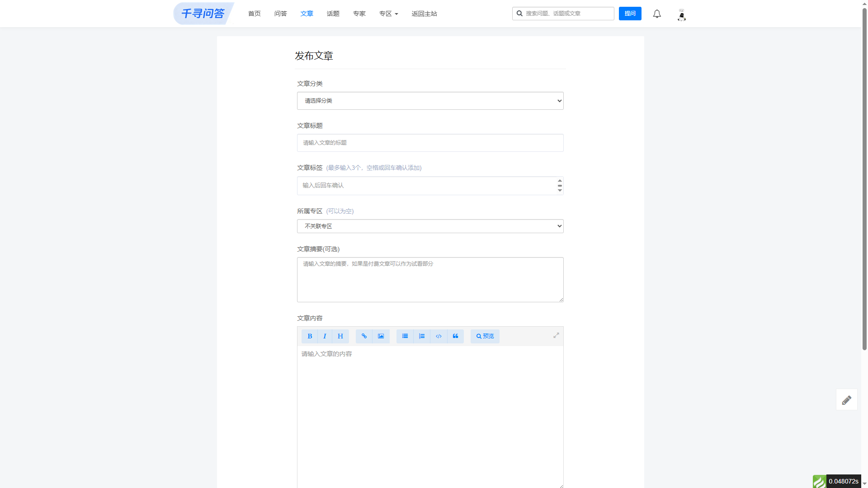Screen dimensions: 868x488
Task: Open 文章 in navigation
Action: [x=307, y=14]
